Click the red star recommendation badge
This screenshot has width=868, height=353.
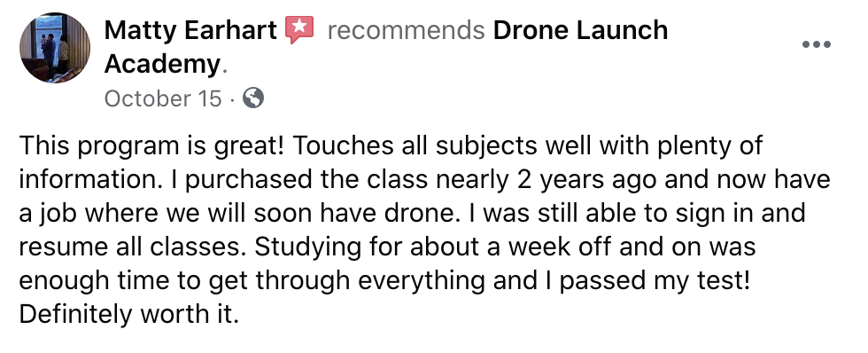pyautogui.click(x=299, y=30)
